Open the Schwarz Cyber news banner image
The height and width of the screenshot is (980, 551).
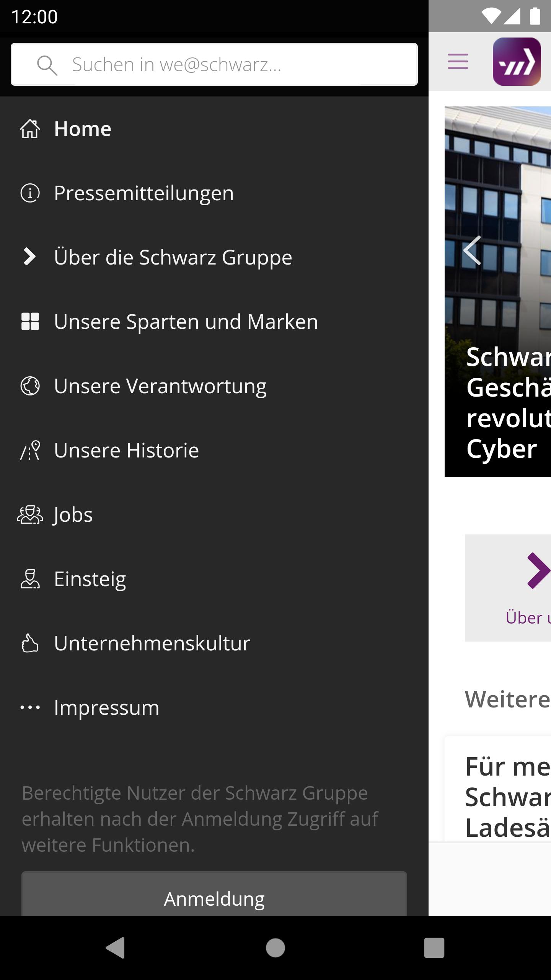coord(498,292)
